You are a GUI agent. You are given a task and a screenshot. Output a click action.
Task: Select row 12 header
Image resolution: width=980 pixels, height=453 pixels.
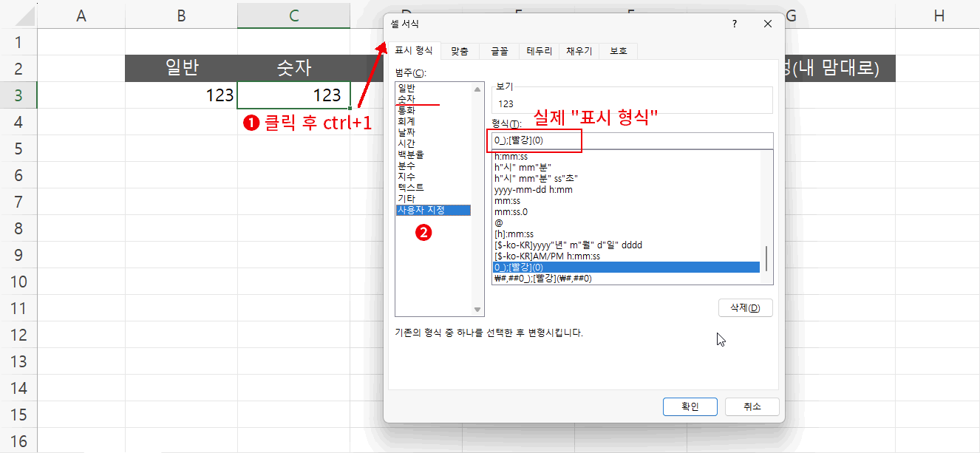click(x=18, y=335)
